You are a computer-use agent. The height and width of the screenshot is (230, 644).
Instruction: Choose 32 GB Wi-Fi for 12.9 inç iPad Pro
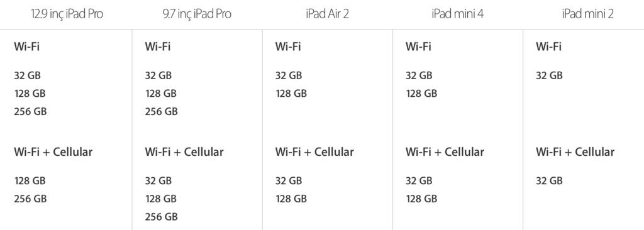28,75
